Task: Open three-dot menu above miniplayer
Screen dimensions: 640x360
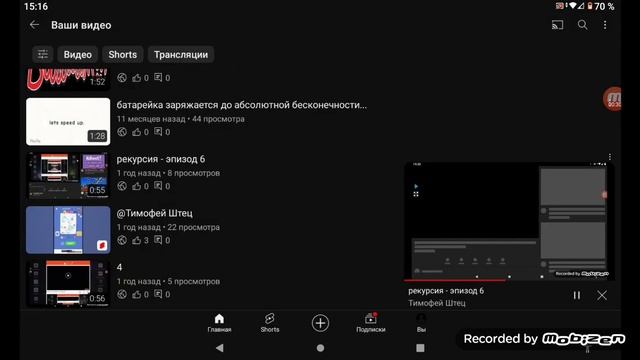Action: (x=610, y=157)
